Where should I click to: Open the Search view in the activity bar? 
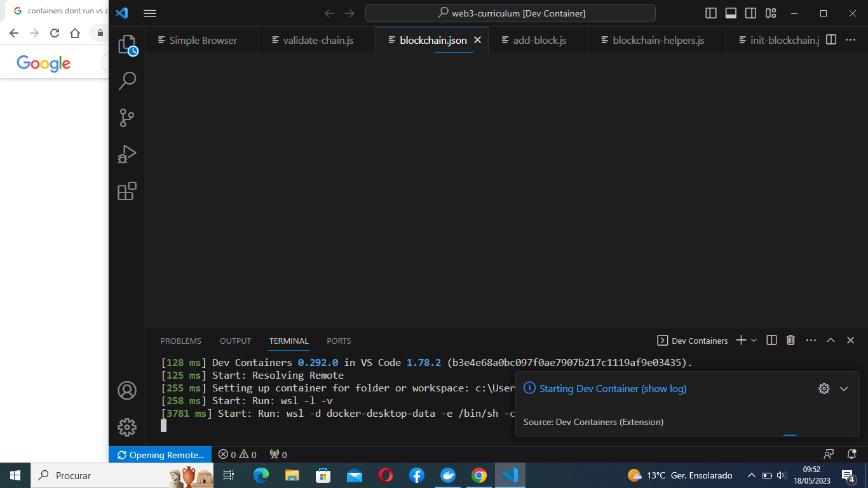(126, 81)
